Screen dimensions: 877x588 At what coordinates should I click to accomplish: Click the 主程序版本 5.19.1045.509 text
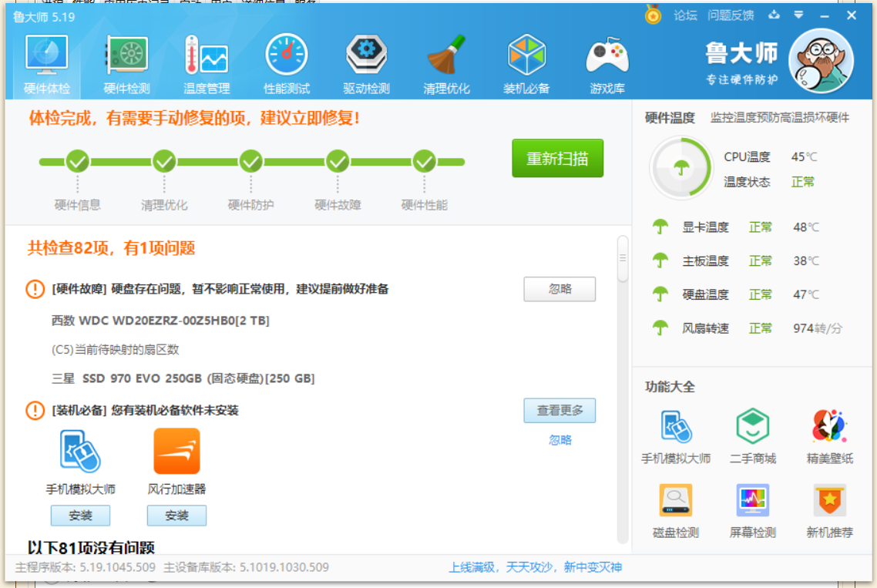click(85, 567)
